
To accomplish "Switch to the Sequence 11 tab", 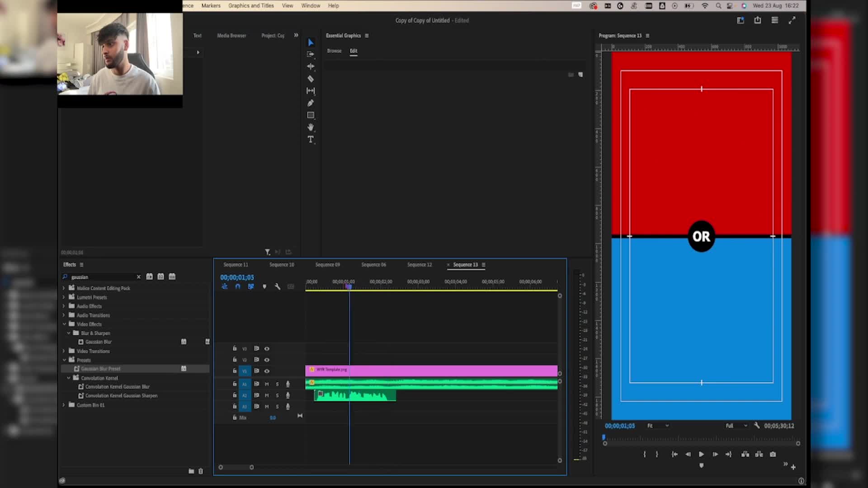I will pyautogui.click(x=236, y=264).
